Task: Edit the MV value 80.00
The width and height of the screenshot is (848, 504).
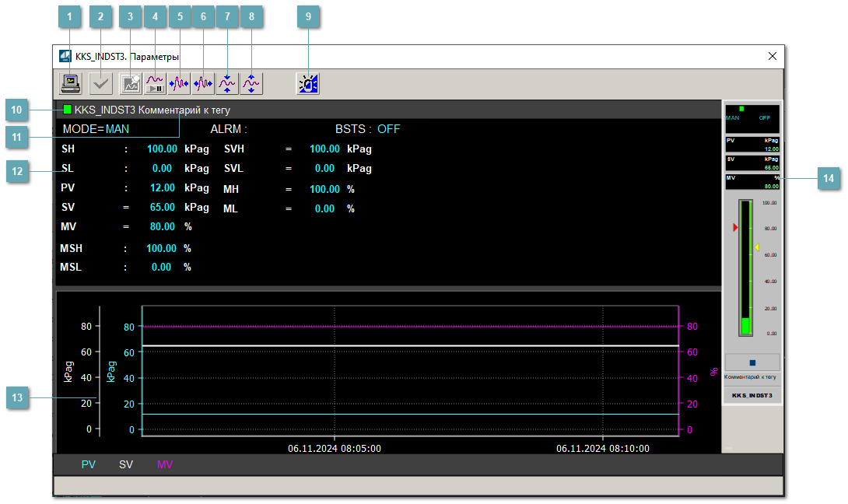Action: point(164,227)
